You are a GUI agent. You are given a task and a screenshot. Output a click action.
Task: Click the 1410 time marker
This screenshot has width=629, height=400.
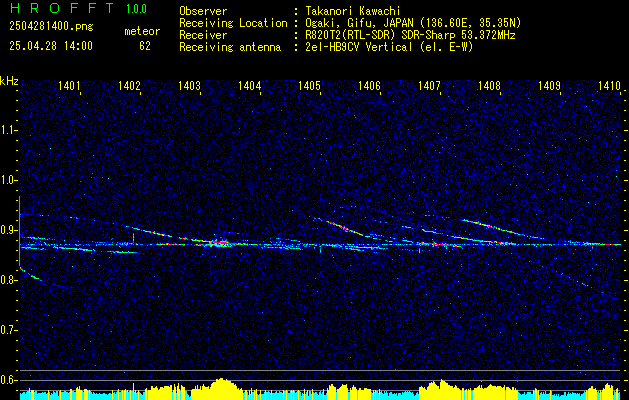pyautogui.click(x=609, y=85)
